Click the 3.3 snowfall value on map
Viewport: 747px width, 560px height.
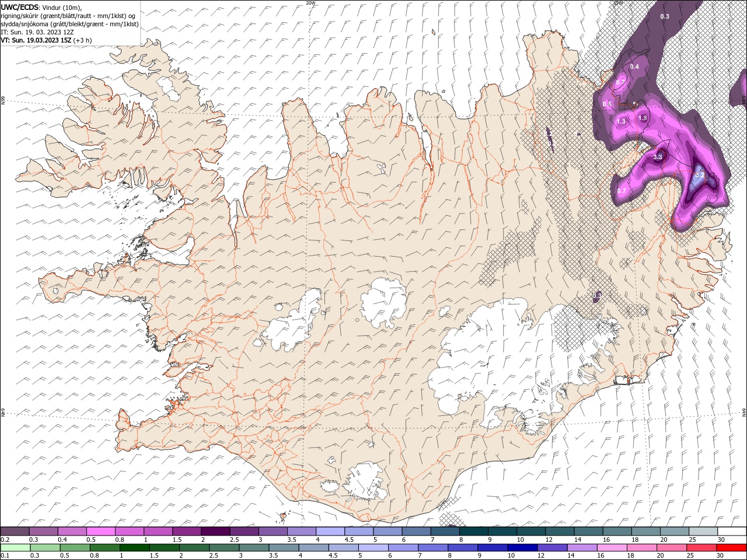[658, 157]
